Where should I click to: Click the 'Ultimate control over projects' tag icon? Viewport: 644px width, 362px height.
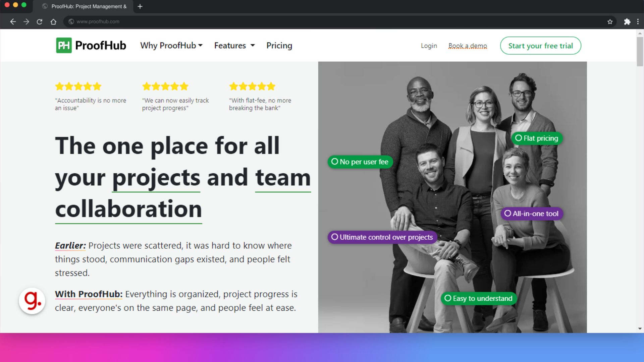pyautogui.click(x=334, y=237)
